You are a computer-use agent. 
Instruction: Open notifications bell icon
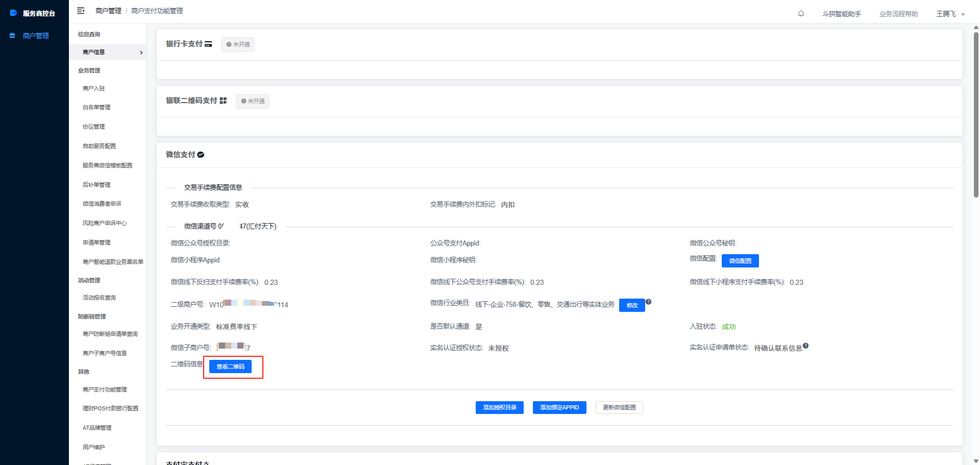[801, 14]
